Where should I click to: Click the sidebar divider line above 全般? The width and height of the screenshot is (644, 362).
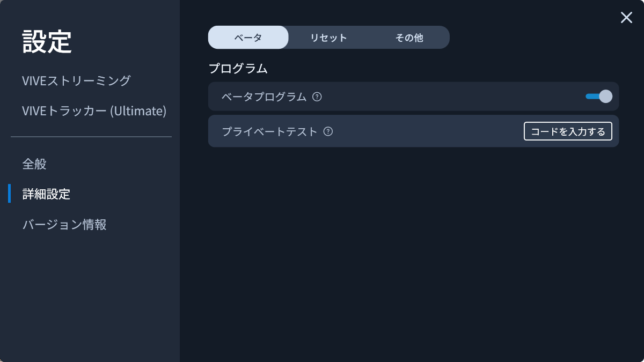[91, 137]
